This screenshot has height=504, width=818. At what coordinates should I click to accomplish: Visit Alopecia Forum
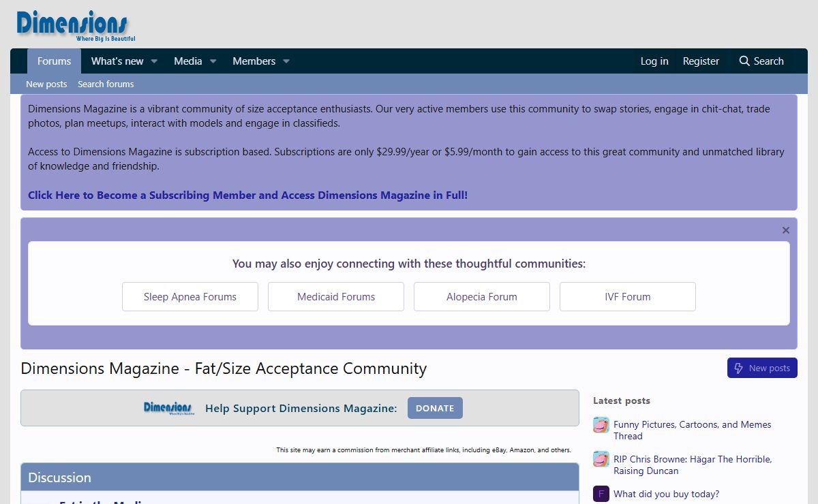pos(482,297)
